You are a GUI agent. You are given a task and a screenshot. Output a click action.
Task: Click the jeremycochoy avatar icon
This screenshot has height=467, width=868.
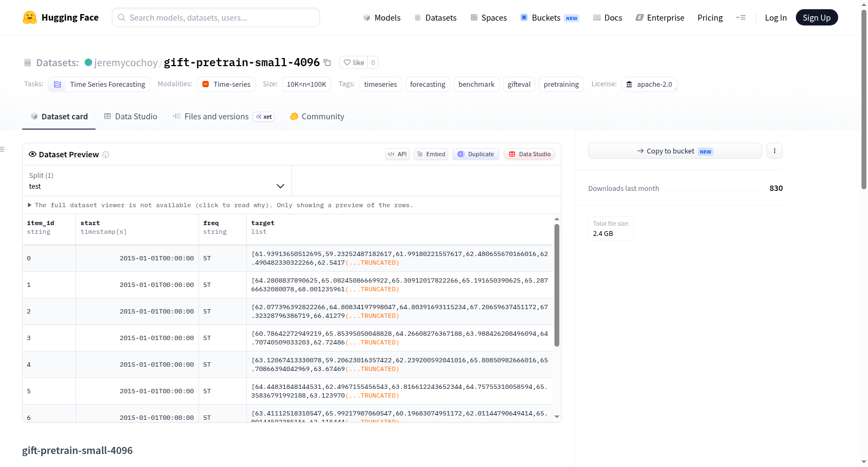(x=88, y=62)
